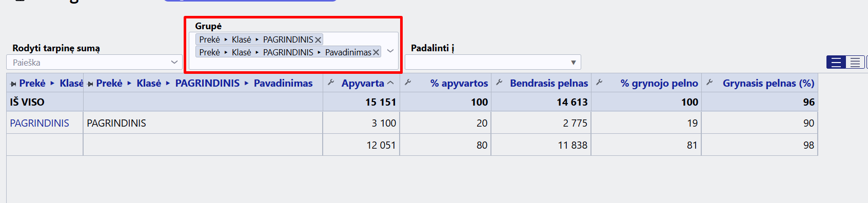This screenshot has width=868, height=203.
Task: Select the IŠ VISO total row
Action: point(412,102)
